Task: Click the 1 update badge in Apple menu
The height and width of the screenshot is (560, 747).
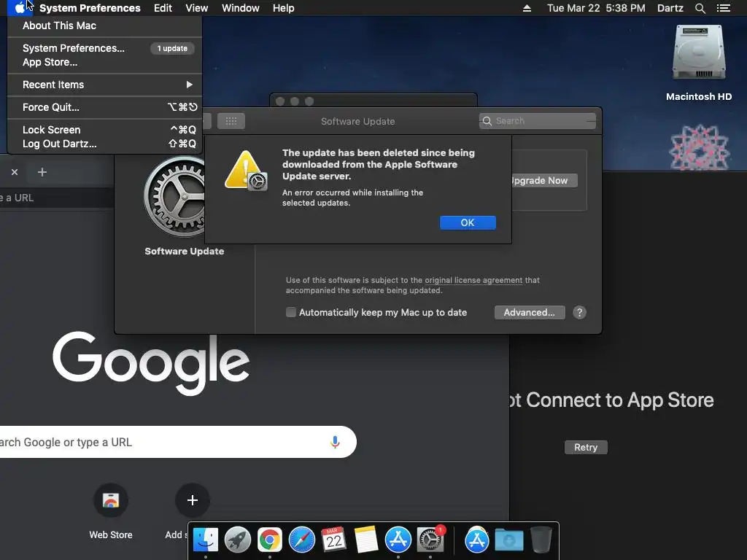Action: click(x=172, y=48)
